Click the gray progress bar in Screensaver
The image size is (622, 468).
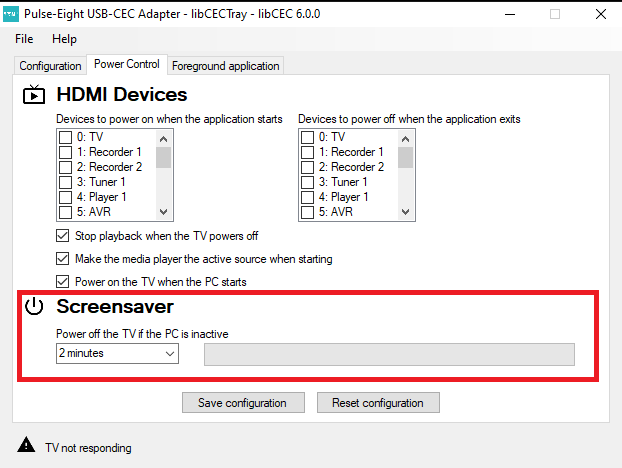pos(389,355)
